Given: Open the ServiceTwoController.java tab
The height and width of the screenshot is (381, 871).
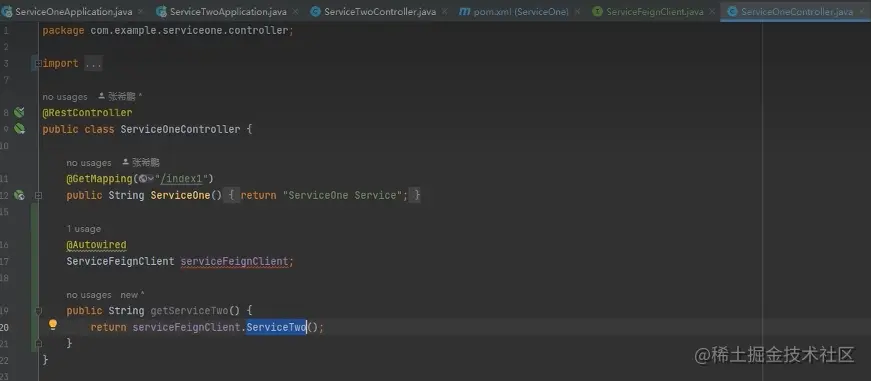Looking at the screenshot, I should pyautogui.click(x=379, y=12).
